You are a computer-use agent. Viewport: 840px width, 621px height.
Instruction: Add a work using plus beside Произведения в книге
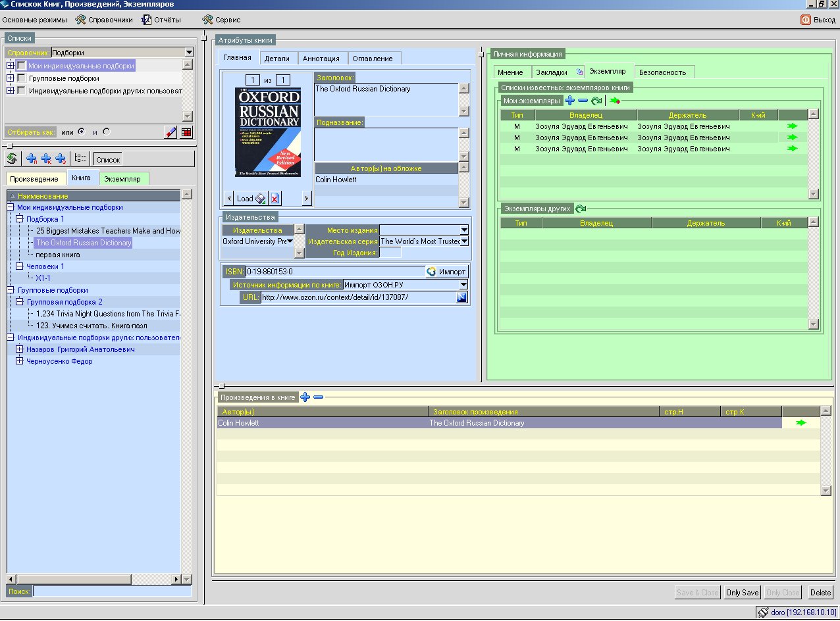coord(305,397)
